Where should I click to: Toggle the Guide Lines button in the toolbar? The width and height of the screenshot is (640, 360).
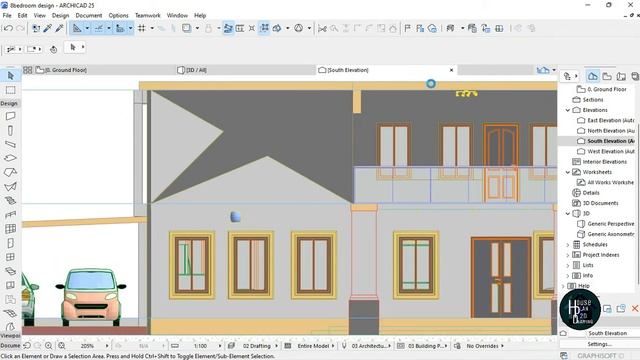pyautogui.click(x=77, y=28)
